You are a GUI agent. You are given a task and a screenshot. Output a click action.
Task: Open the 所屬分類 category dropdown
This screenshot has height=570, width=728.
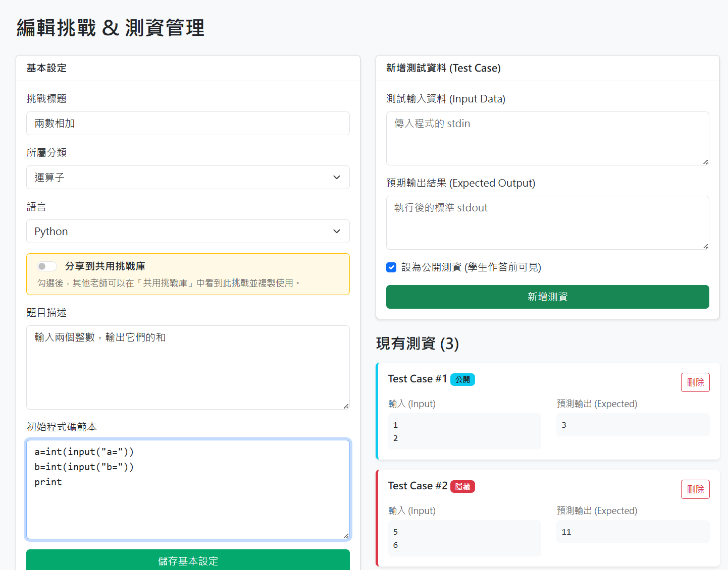(x=188, y=178)
